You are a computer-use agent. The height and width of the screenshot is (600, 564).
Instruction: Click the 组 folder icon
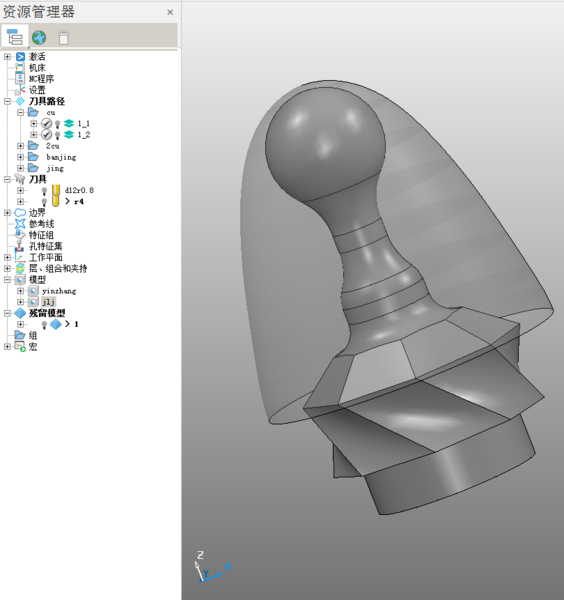[x=20, y=335]
